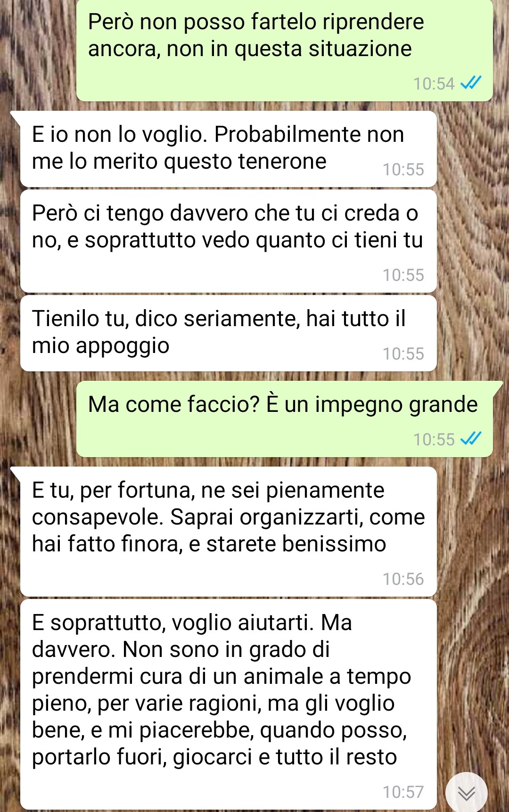Screen dimensions: 509x812
Task: Tap 'starete benissimo' text in message
Action: click(296, 544)
